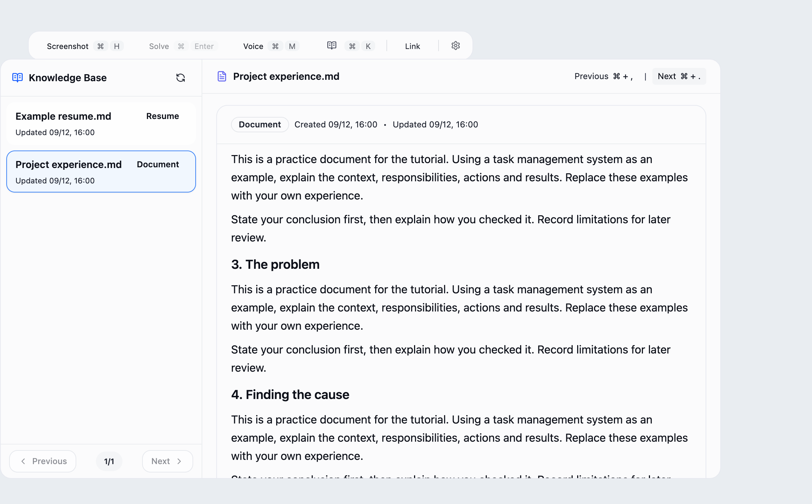Click the Command key badge beside Screenshot

(100, 46)
